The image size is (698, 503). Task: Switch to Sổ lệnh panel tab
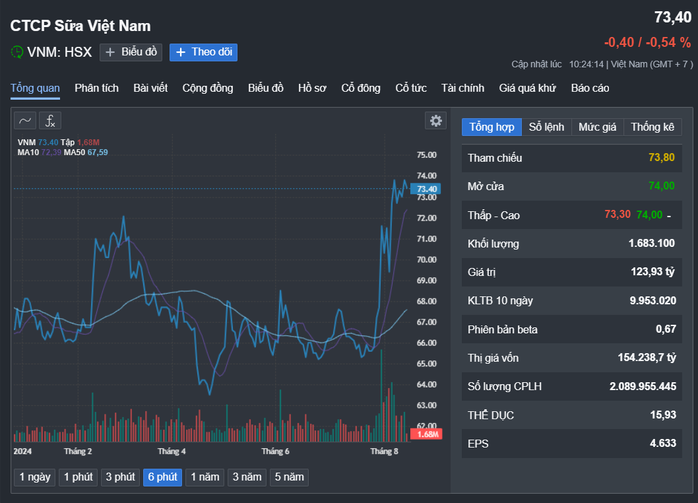click(546, 127)
